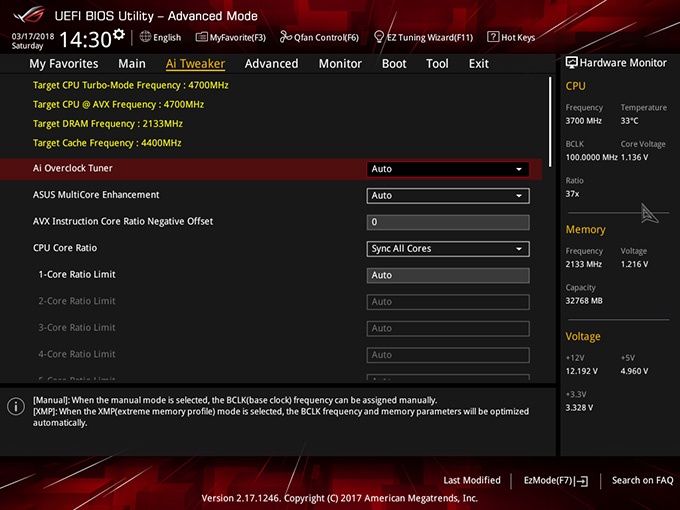Select the Exit tab
This screenshot has height=510, width=680.
click(479, 64)
